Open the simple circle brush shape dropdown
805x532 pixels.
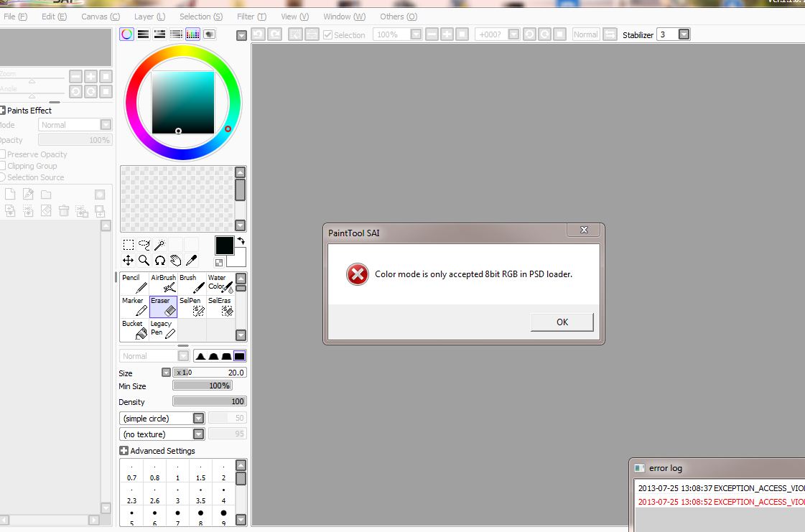(x=199, y=419)
